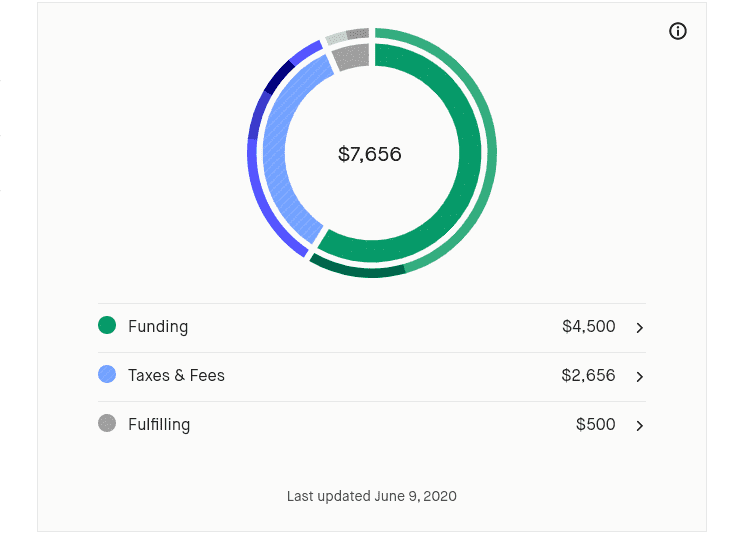Viewport: 744px width, 538px height.
Task: Click the info icon in the card corner
Action: point(678,31)
